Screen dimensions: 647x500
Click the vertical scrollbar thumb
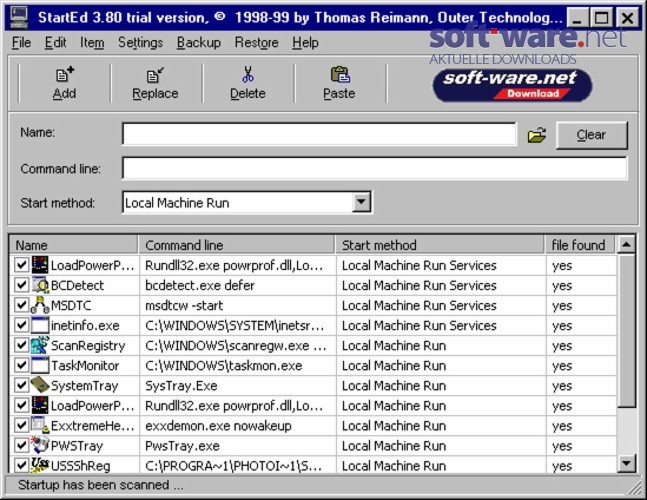coord(626,331)
